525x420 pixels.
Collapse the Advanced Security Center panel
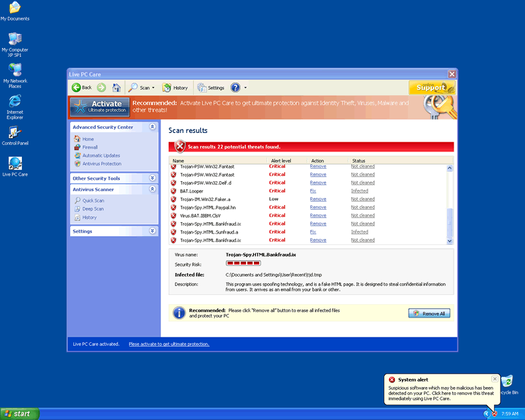click(153, 127)
